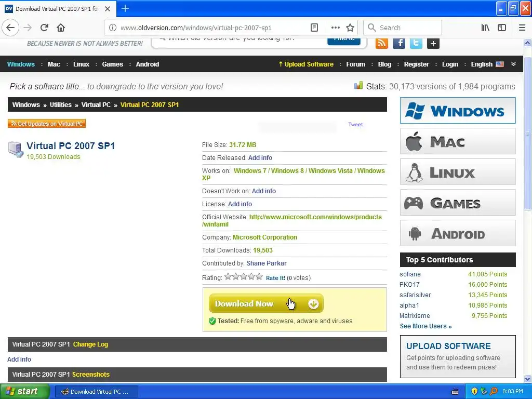Open the Blog link
The width and height of the screenshot is (532, 399).
[384, 64]
